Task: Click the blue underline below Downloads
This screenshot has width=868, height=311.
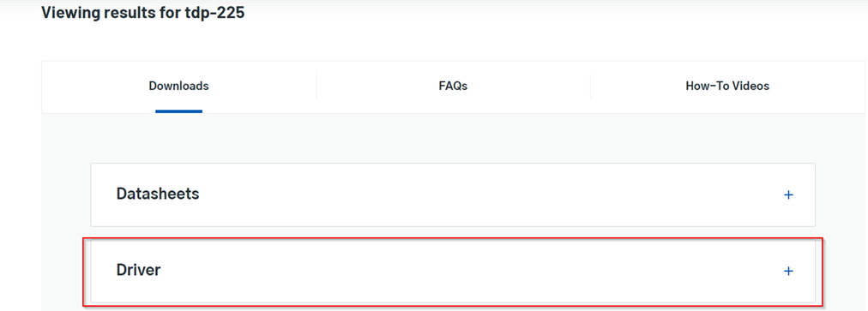Action: [x=178, y=111]
